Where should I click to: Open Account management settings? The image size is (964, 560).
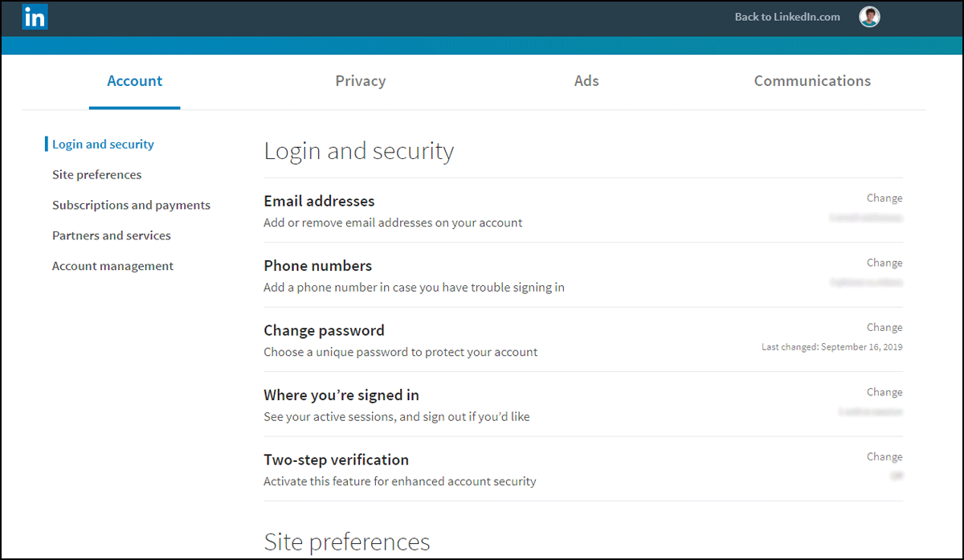click(112, 266)
